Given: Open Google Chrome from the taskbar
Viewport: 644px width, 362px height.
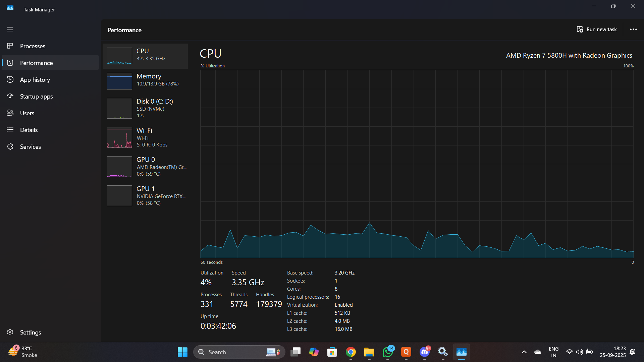Looking at the screenshot, I should click(351, 352).
